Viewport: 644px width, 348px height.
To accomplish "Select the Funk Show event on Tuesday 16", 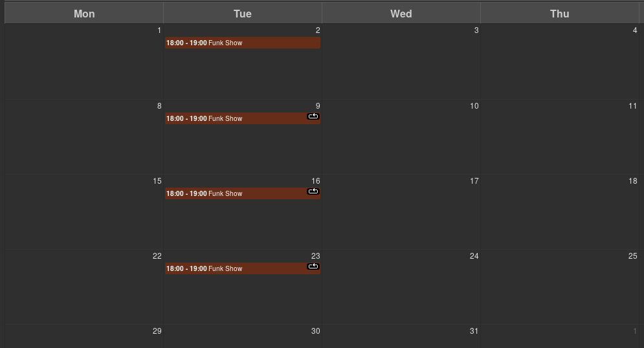I will point(243,193).
